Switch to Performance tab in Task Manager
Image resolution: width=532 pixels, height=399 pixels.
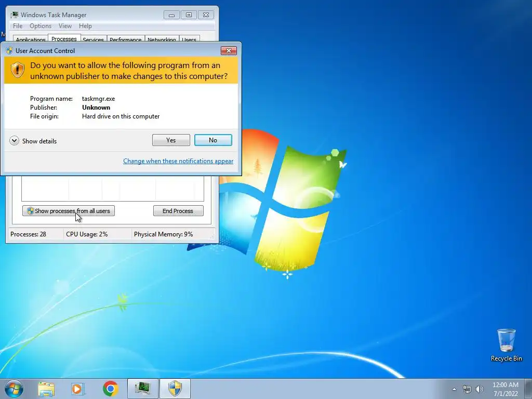126,39
